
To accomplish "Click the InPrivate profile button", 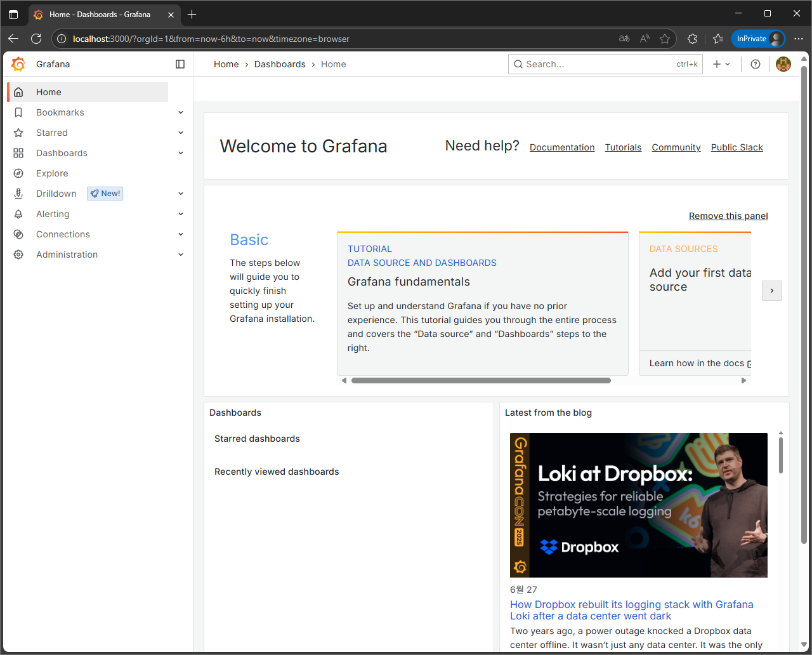I will 758,39.
